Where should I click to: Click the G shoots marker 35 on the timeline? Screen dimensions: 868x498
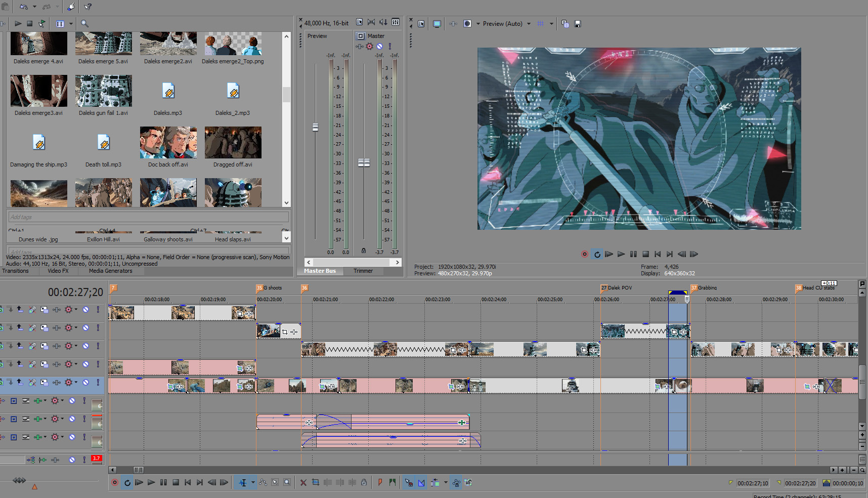point(259,288)
